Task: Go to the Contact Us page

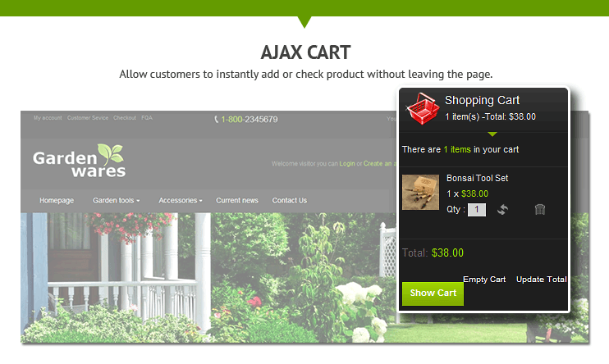Action: tap(290, 200)
